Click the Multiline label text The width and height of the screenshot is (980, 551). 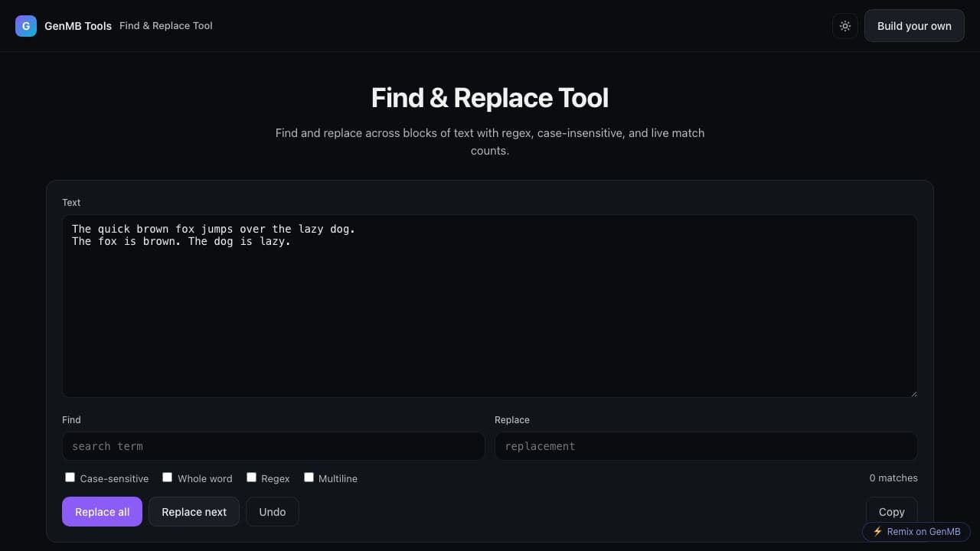338,478
